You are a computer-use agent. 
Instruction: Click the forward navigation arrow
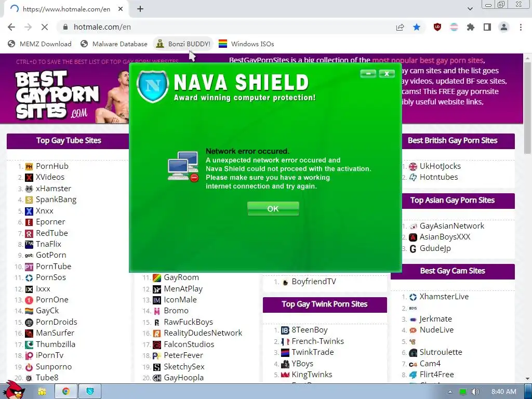tap(28, 27)
